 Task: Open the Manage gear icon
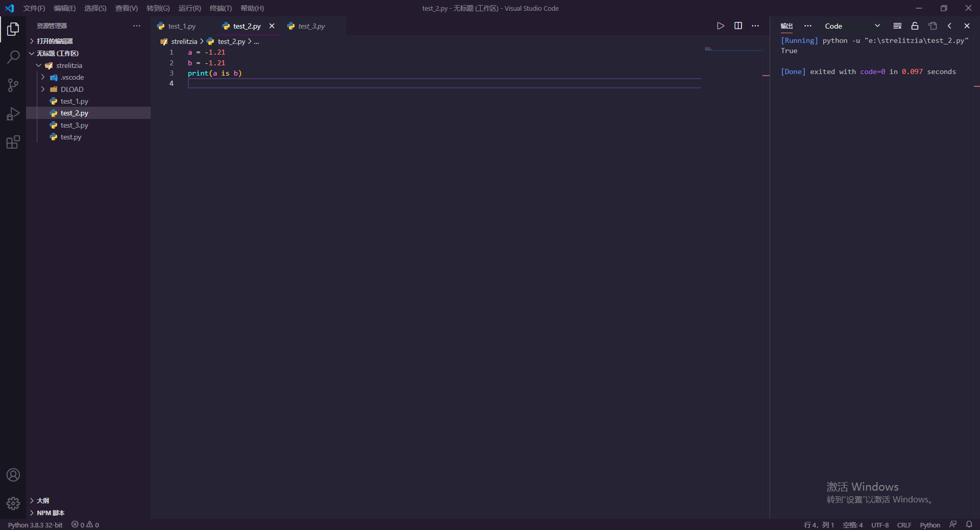[x=13, y=503]
